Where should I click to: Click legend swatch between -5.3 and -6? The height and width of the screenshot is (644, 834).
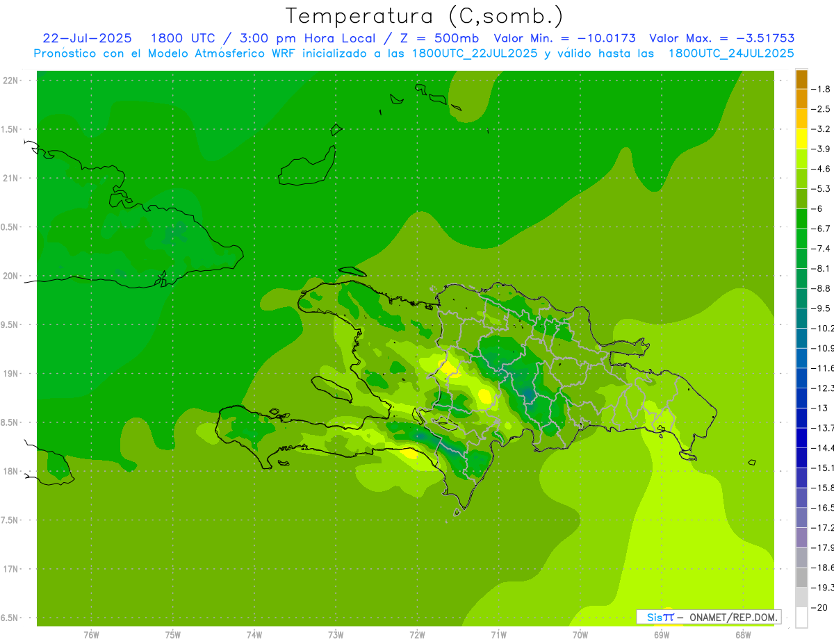tap(801, 199)
